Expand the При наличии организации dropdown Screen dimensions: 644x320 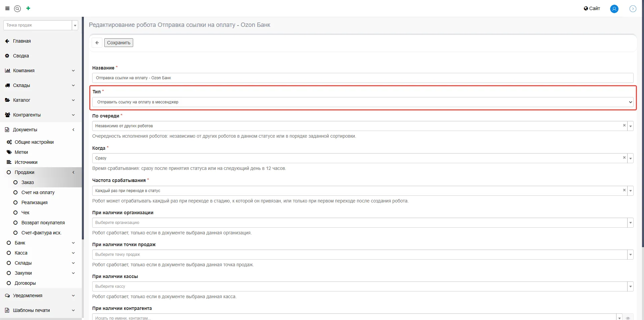click(x=630, y=223)
